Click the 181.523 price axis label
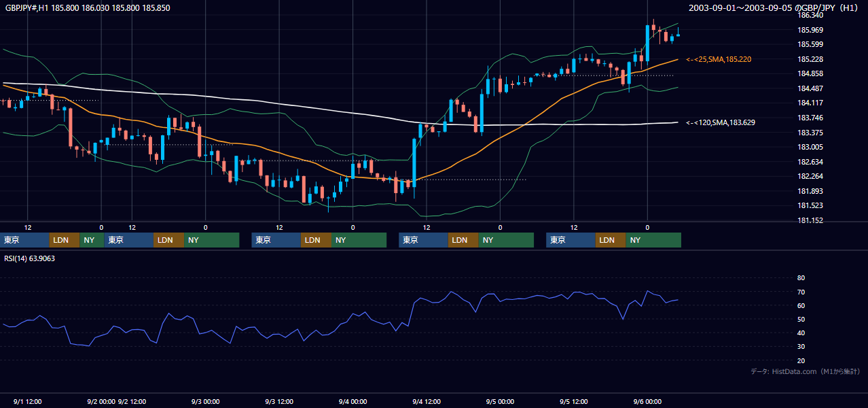This screenshot has height=408, width=868. pos(810,206)
